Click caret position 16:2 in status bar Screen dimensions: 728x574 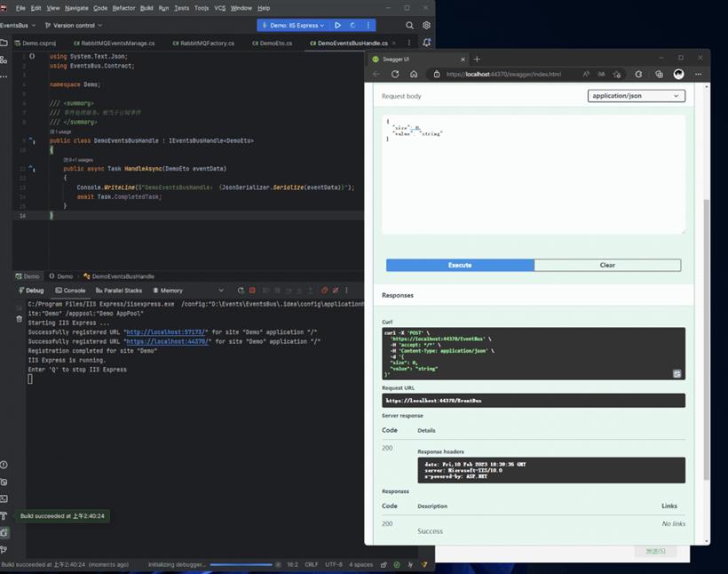pyautogui.click(x=292, y=565)
